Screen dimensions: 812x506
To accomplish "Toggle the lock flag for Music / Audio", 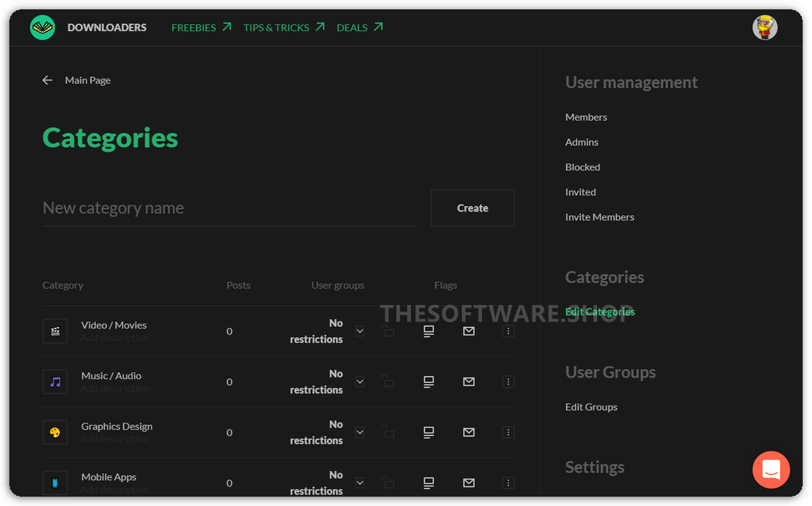I will click(388, 381).
